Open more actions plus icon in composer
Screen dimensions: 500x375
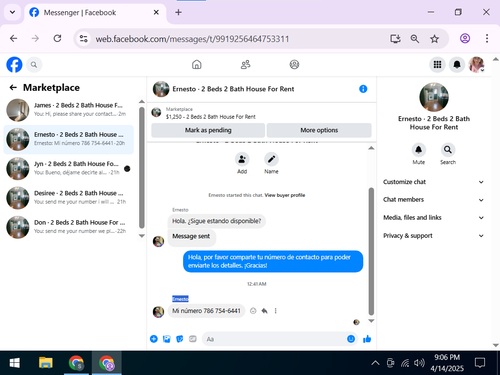coord(154,339)
